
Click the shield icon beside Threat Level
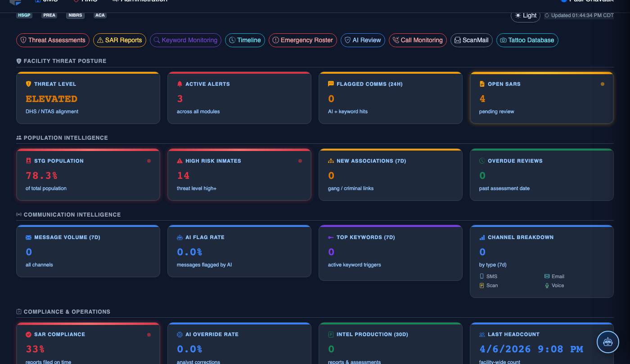(28, 84)
